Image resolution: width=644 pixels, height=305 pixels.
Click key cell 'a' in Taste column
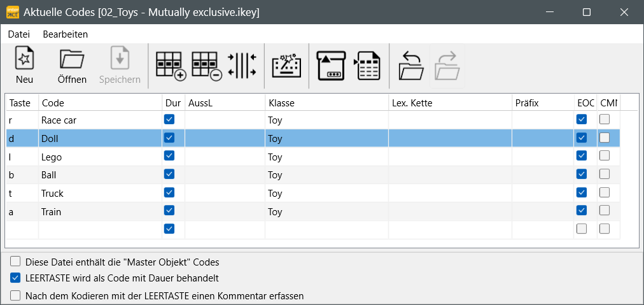point(22,211)
